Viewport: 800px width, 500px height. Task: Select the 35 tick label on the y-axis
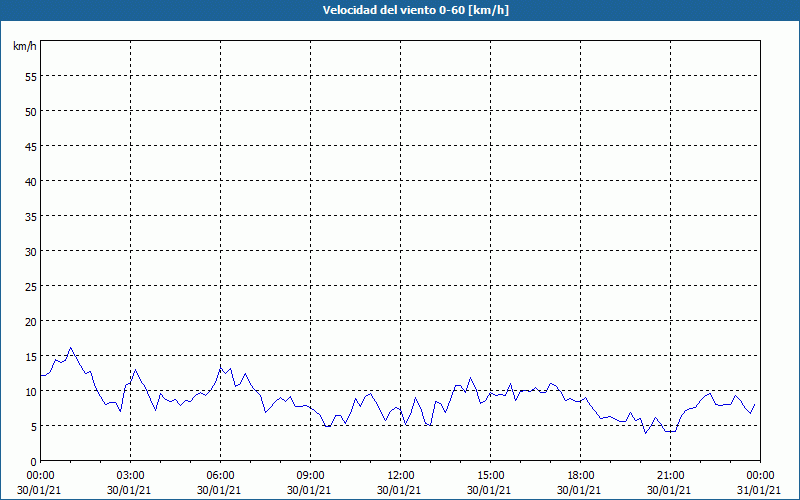30,216
